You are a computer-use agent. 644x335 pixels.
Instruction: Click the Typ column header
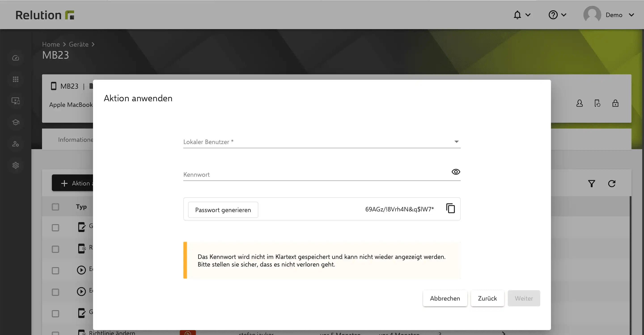coord(81,206)
